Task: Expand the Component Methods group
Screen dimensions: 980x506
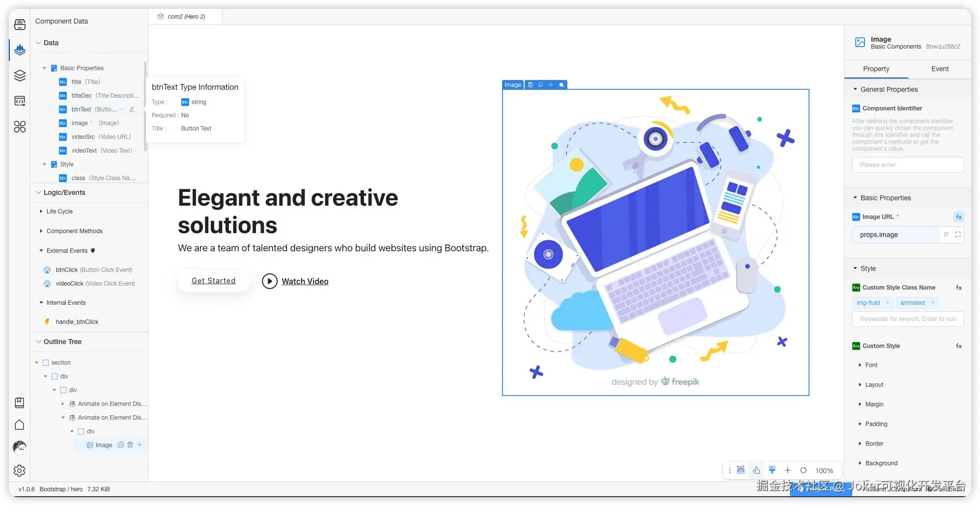Action: [x=41, y=231]
